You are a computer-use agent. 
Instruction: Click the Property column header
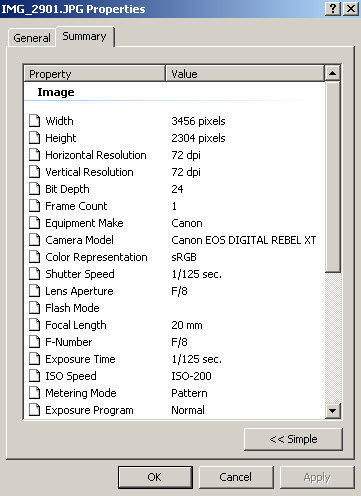tap(95, 74)
